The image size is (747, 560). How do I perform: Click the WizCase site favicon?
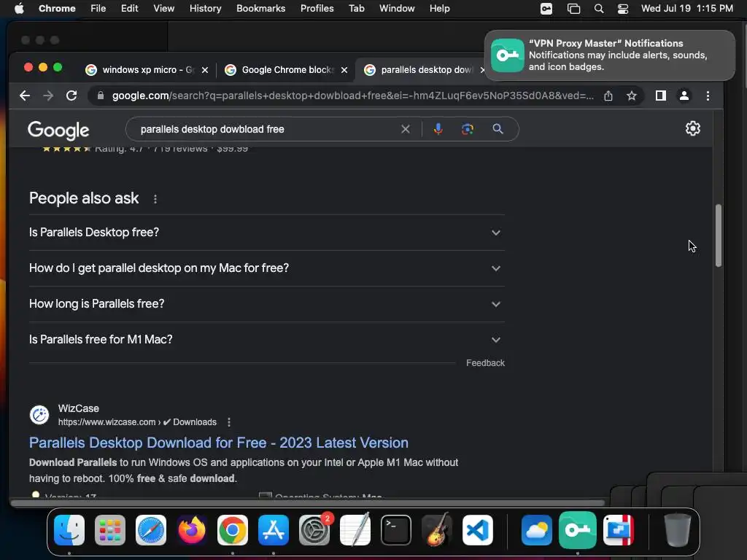point(39,415)
